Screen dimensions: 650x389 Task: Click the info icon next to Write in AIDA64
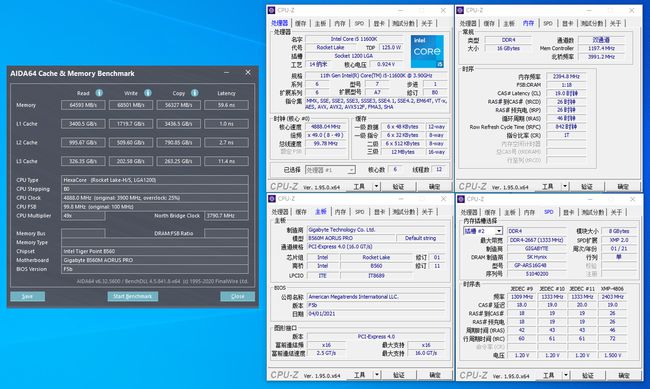[x=148, y=93]
